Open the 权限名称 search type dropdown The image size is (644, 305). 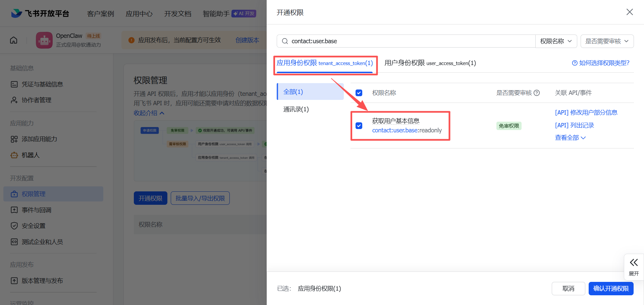556,41
